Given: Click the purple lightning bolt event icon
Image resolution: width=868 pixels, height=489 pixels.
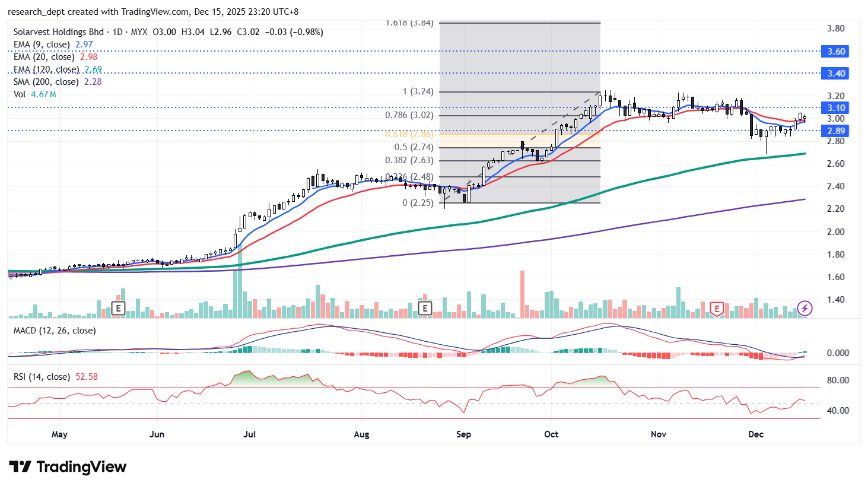Looking at the screenshot, I should 805,308.
